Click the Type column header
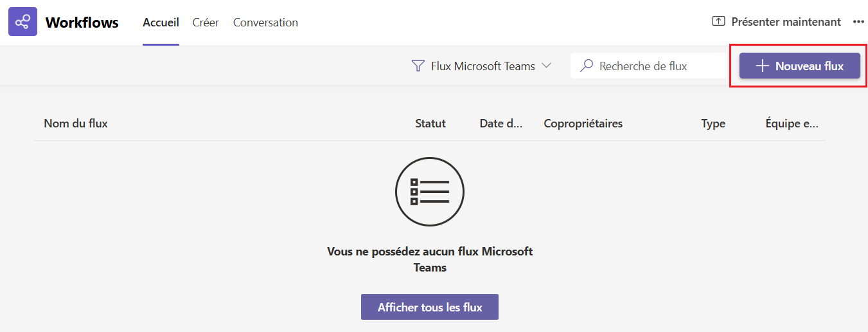 [713, 124]
